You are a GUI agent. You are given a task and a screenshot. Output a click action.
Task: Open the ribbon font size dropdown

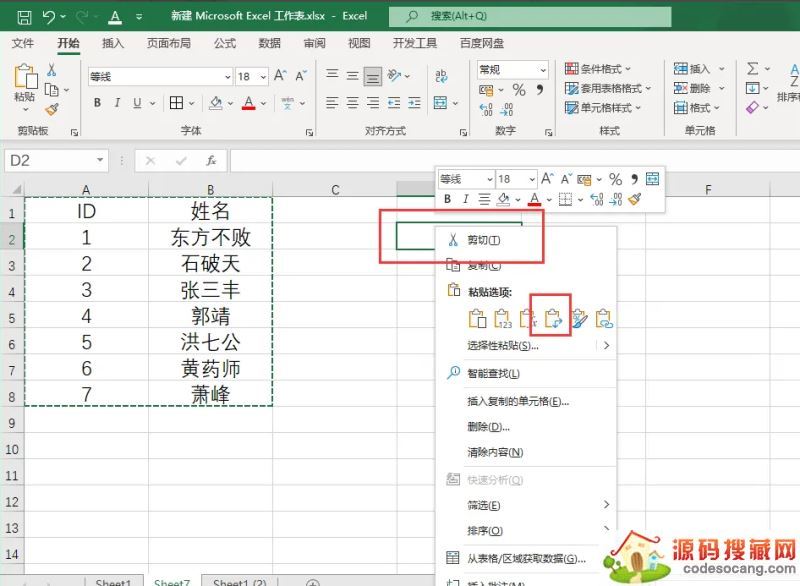(263, 77)
